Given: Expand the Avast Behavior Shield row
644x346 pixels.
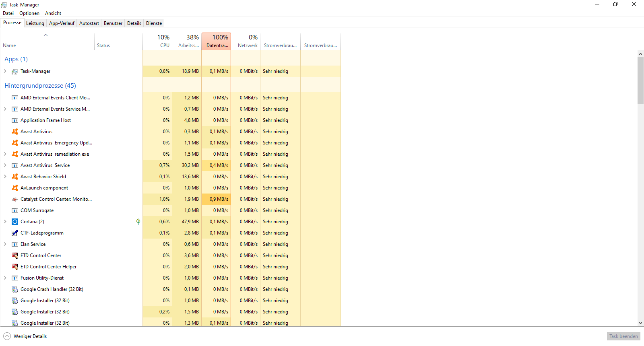Looking at the screenshot, I should 5,177.
